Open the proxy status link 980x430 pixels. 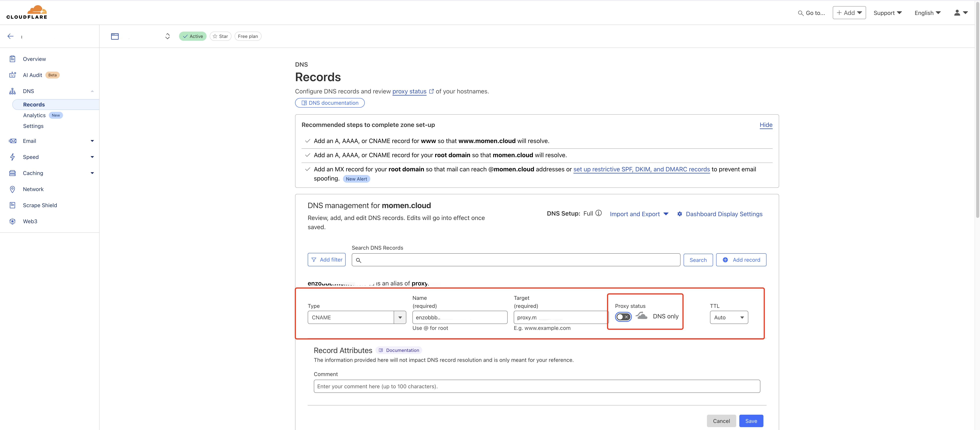coord(409,91)
